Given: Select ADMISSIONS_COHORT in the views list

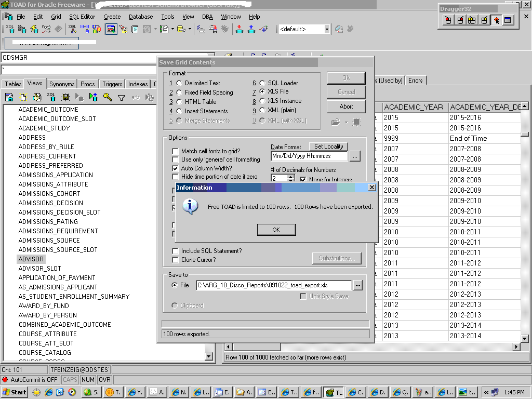Looking at the screenshot, I should [x=49, y=193].
